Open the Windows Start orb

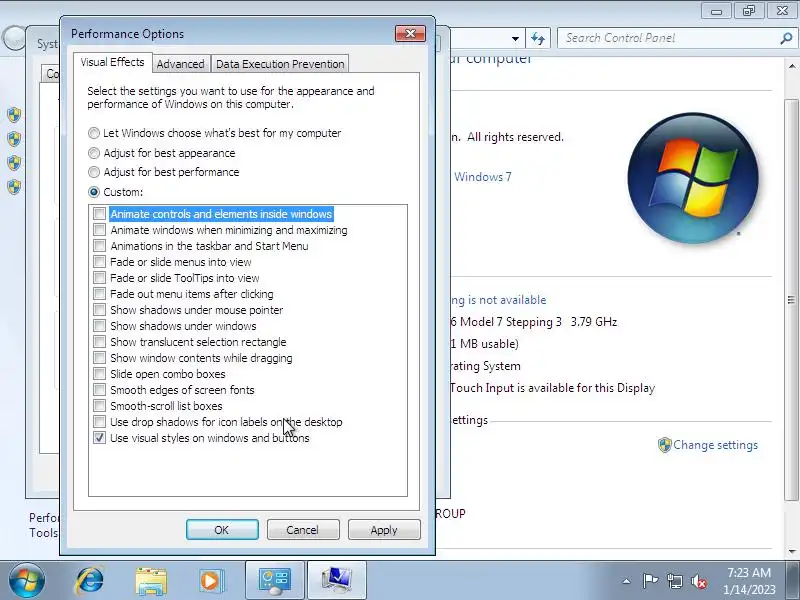(27, 581)
